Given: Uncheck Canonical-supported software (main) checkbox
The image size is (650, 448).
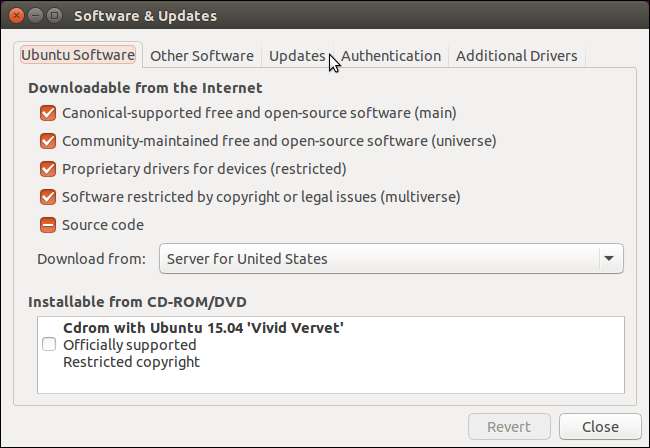Looking at the screenshot, I should click(48, 114).
